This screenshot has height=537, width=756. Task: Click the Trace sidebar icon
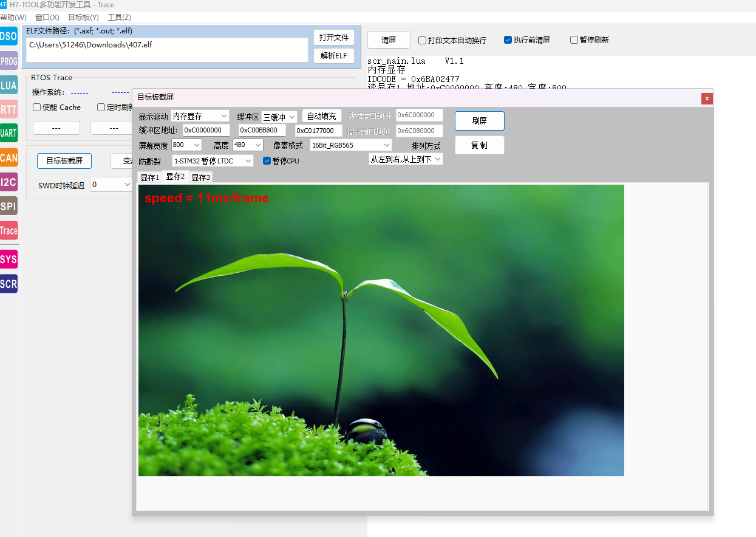[9, 230]
